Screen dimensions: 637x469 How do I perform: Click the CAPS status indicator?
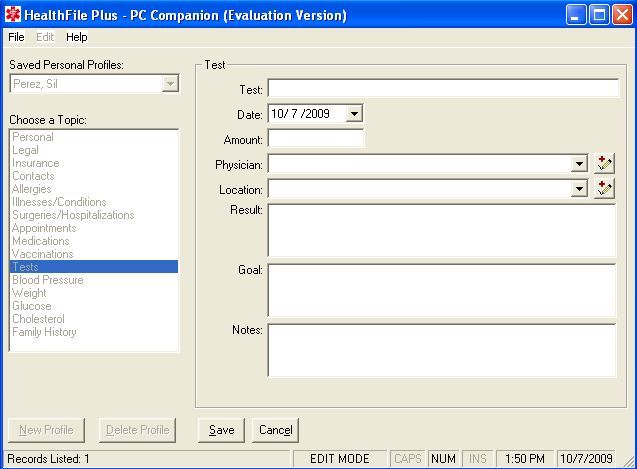[x=408, y=459]
